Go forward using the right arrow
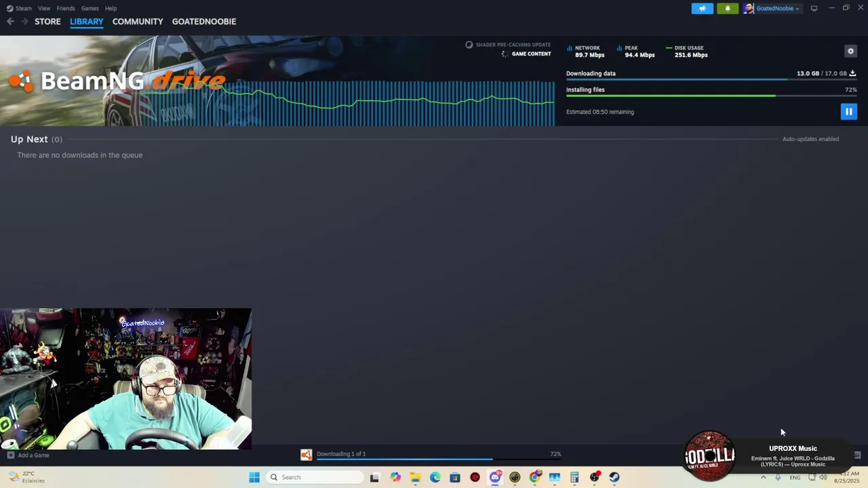Viewport: 868px width, 488px height. (x=24, y=22)
